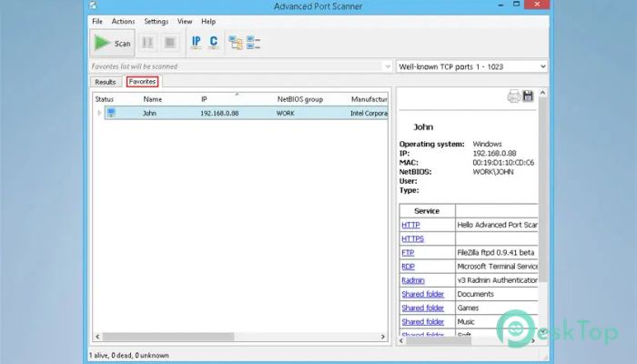
Task: Click the Stop scan toolbar icon
Action: tap(170, 42)
